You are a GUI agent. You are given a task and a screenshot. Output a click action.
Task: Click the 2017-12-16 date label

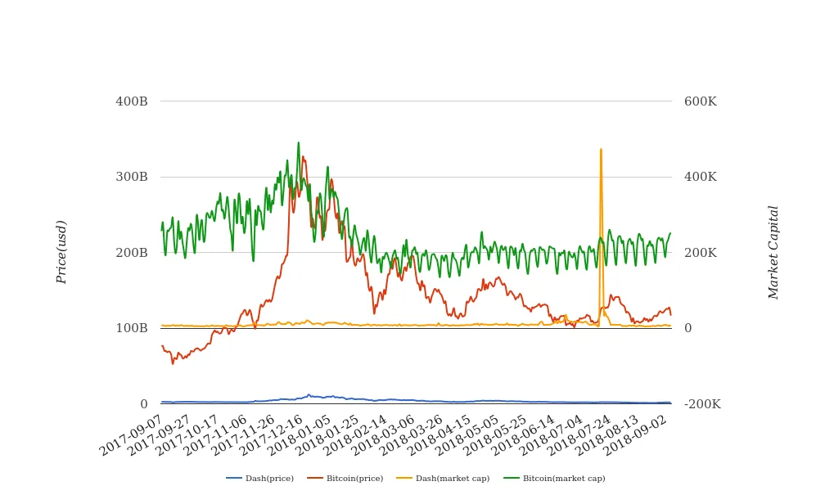[x=270, y=435]
